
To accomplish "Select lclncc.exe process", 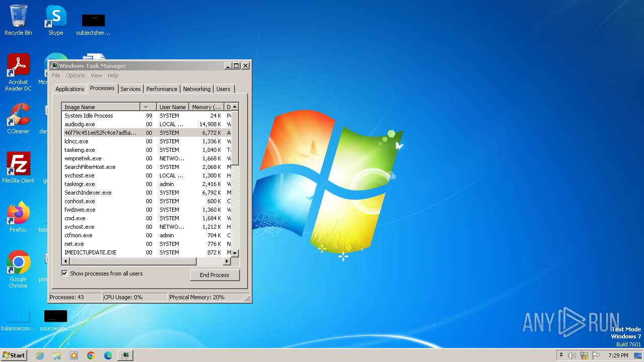I will click(146, 141).
